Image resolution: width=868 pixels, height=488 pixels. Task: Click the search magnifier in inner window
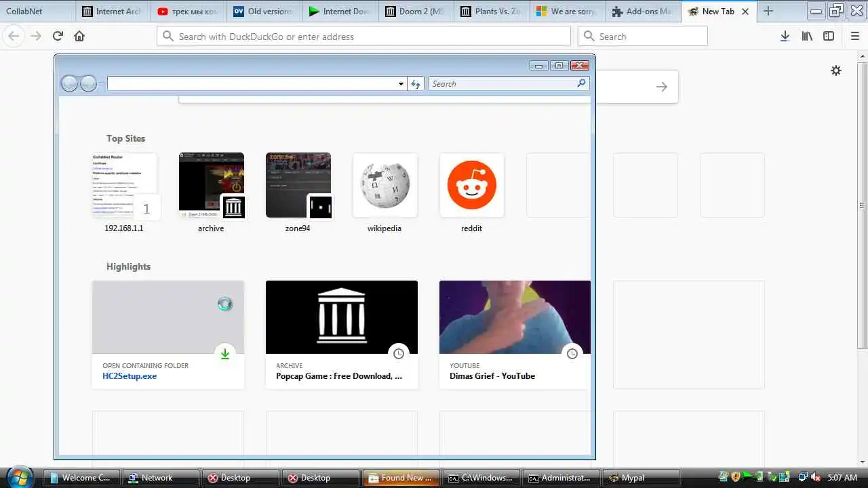(x=581, y=83)
